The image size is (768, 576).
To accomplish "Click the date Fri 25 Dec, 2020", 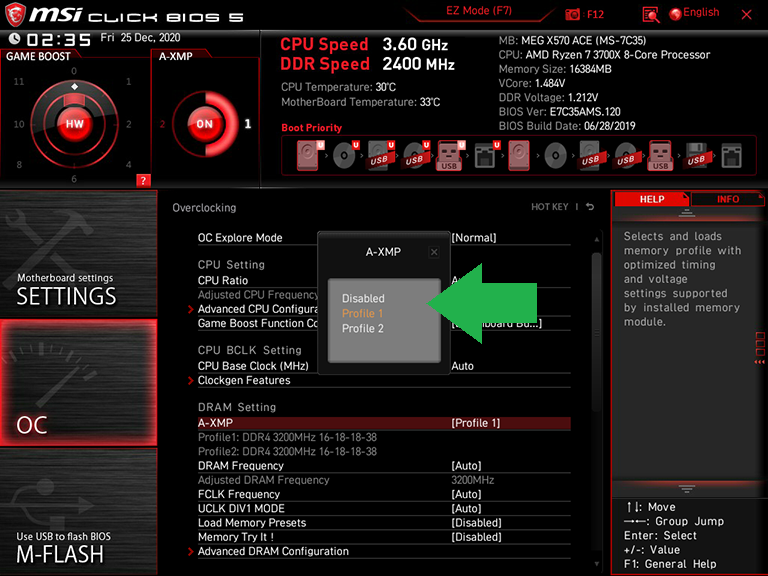I will (x=140, y=38).
